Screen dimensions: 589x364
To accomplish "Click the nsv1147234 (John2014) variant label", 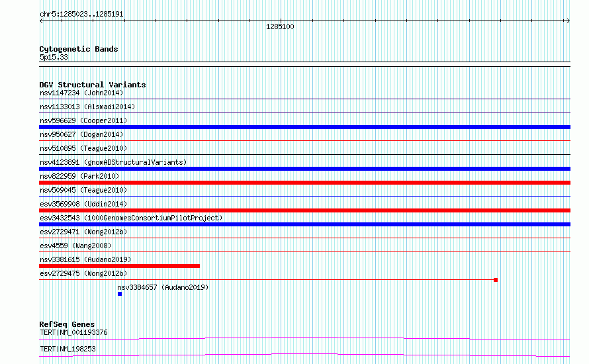I will [81, 93].
